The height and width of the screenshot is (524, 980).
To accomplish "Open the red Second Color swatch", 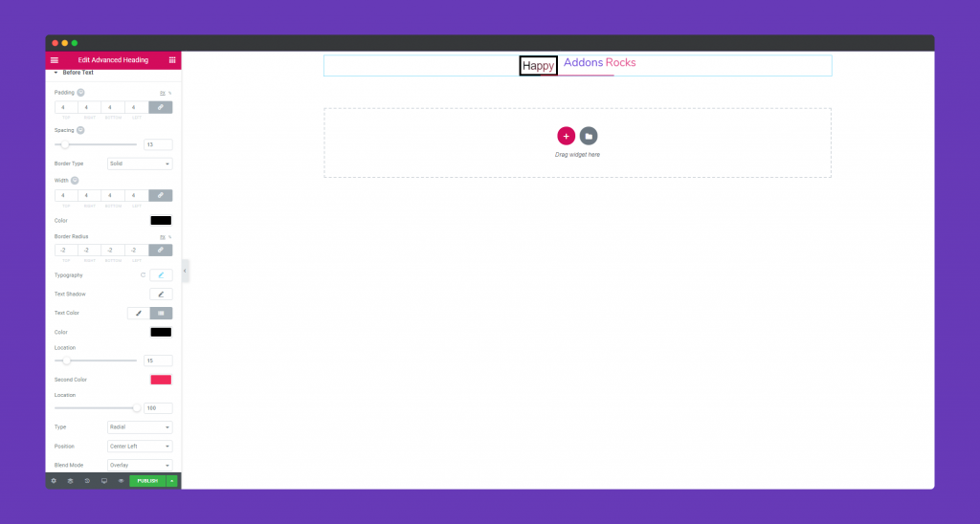I will pos(161,380).
